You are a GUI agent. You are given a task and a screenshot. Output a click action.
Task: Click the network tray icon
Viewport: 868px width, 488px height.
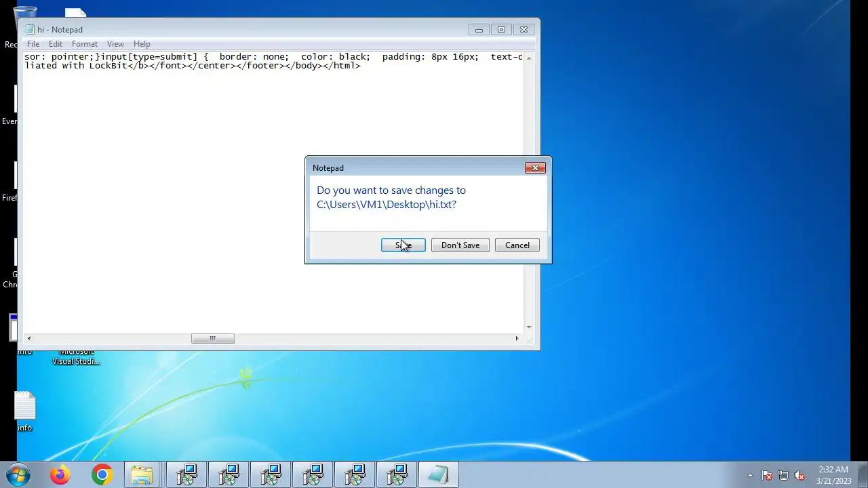point(783,476)
